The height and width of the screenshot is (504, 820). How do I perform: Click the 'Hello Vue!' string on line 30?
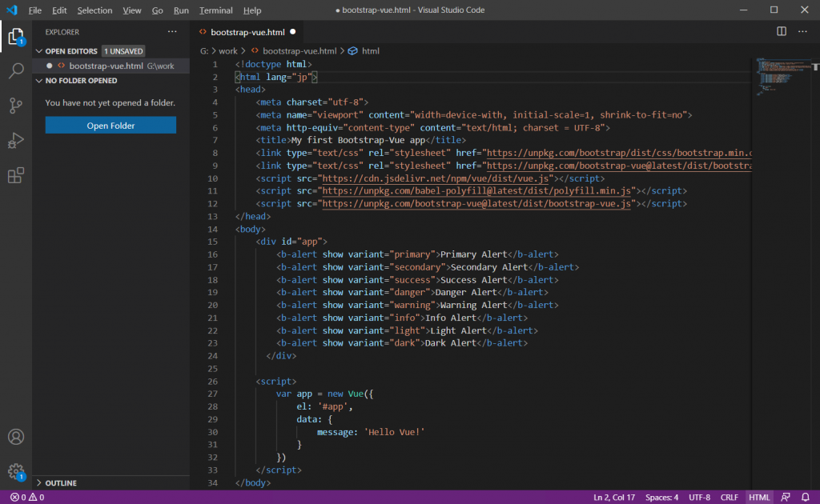394,432
